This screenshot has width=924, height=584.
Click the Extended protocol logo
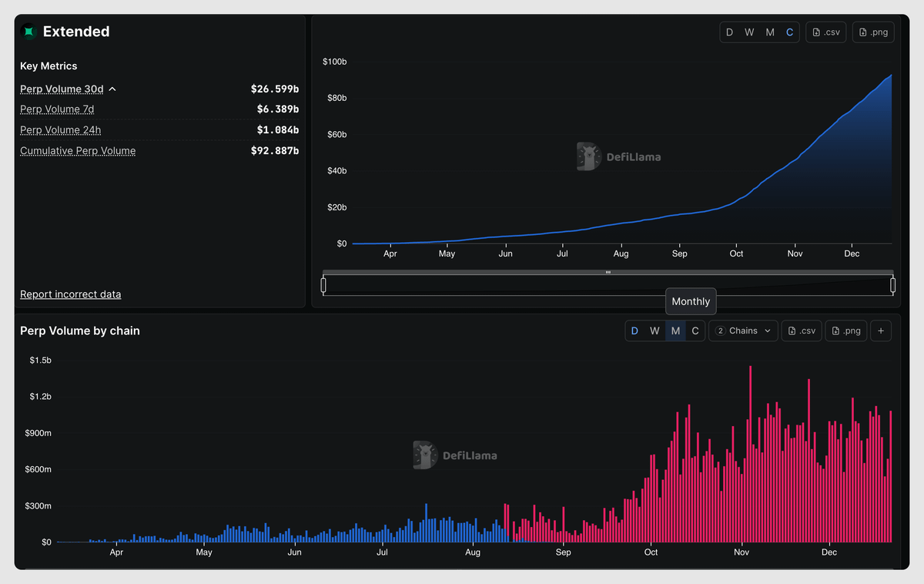(x=28, y=32)
